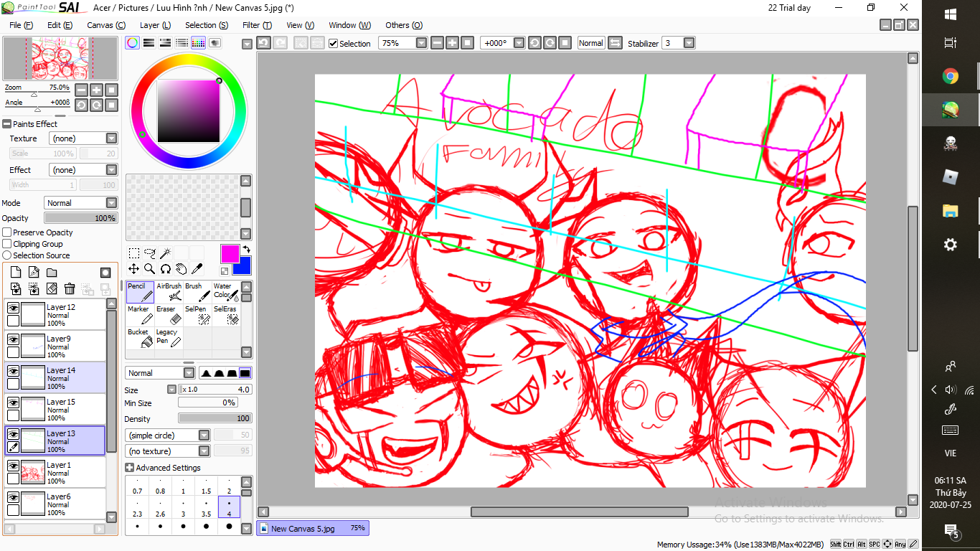The width and height of the screenshot is (980, 551).
Task: Choose the lasso selection tool
Action: [x=150, y=253]
